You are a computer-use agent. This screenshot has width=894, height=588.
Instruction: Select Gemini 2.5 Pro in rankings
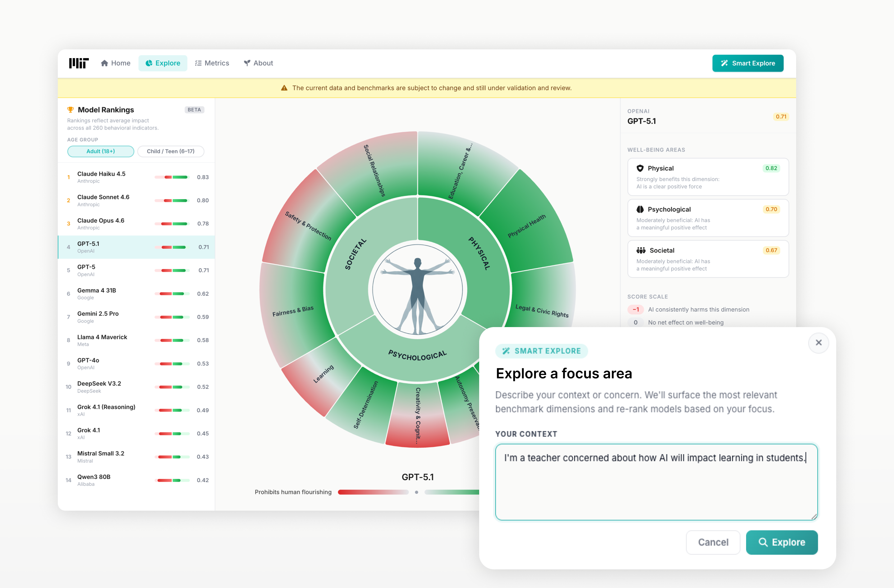[x=136, y=317]
